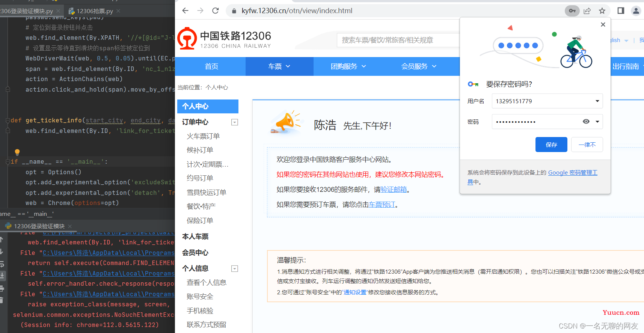Open 保险订单 in sidebar
This screenshot has width=644, height=333.
click(200, 220)
